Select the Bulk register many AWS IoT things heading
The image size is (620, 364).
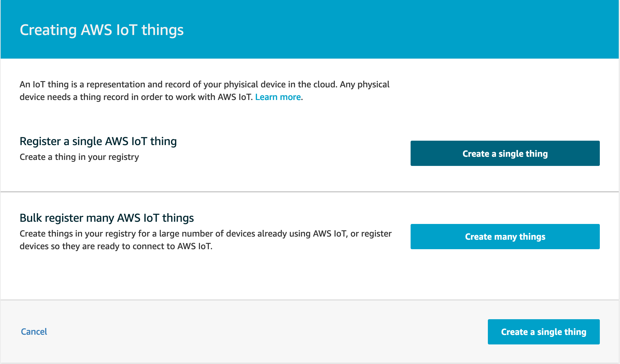[107, 218]
